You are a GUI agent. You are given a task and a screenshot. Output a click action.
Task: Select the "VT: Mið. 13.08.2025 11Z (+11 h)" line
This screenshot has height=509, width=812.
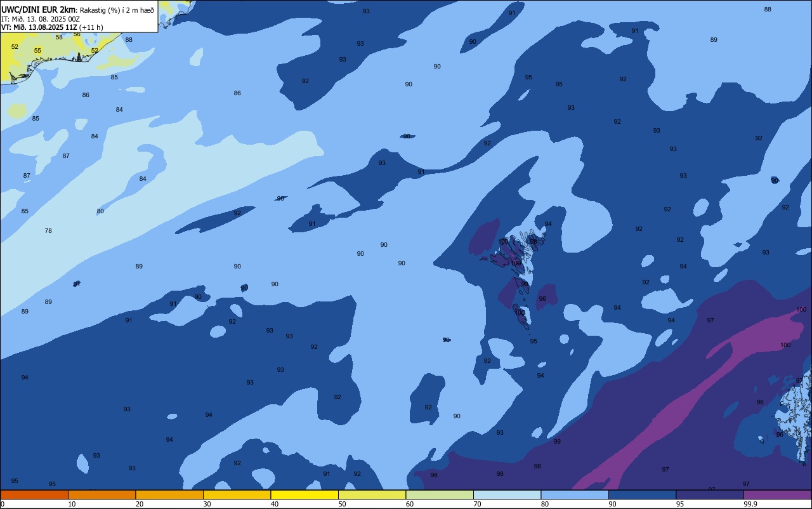(x=52, y=27)
